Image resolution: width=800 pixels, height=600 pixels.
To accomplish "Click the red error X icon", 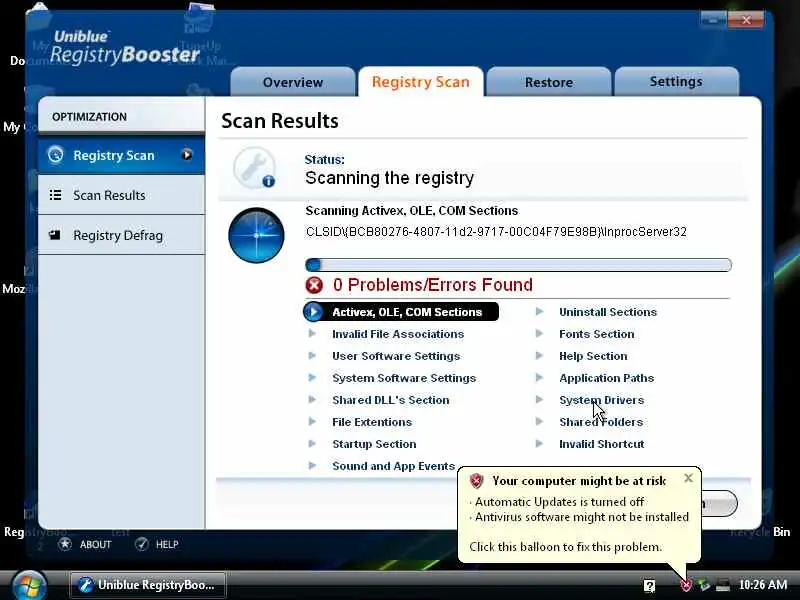I will (314, 285).
